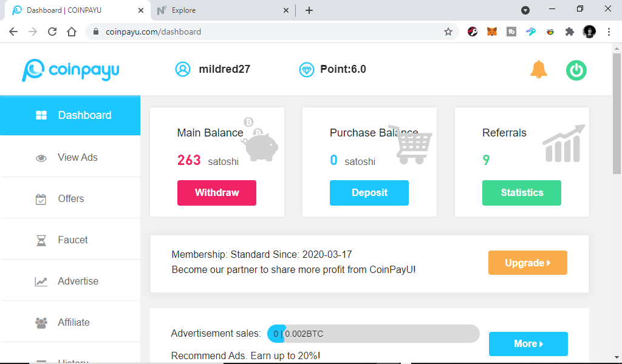Click the lock site info icon
Viewport: 622px width, 364px height.
tap(95, 32)
